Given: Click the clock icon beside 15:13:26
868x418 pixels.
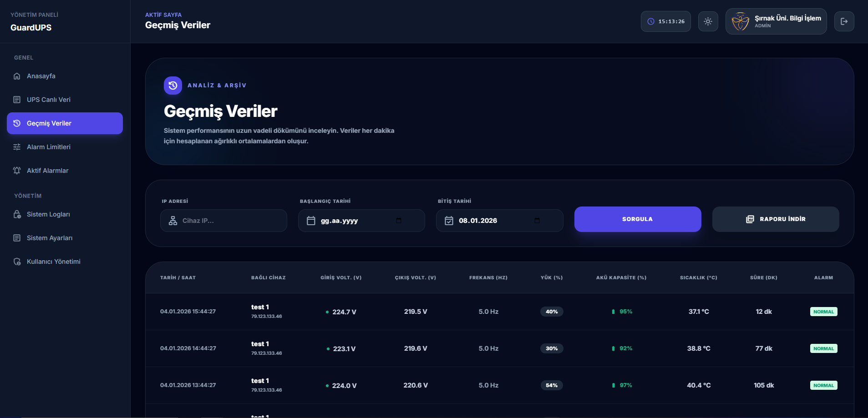Looking at the screenshot, I should pos(651,21).
